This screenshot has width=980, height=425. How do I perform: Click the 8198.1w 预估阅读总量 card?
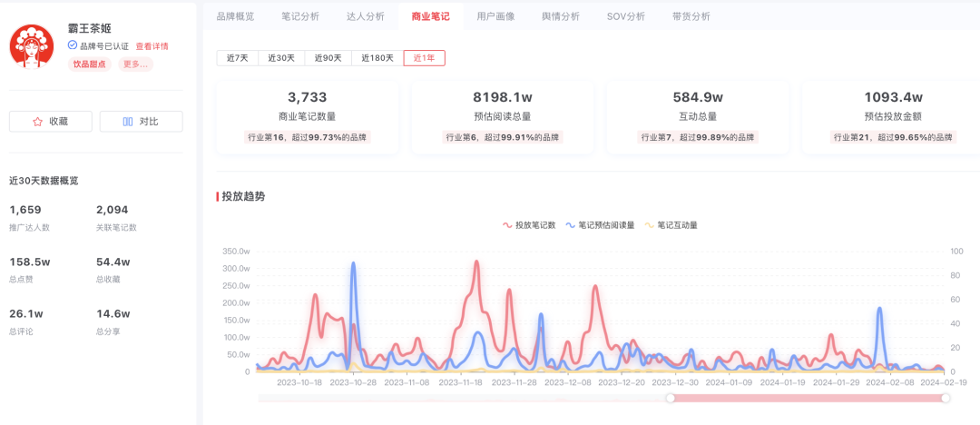(x=503, y=117)
